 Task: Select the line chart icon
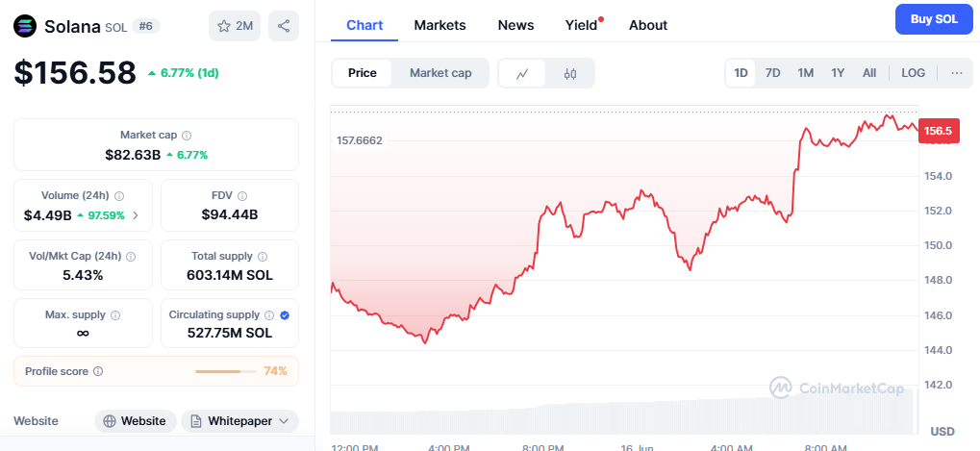(522, 73)
